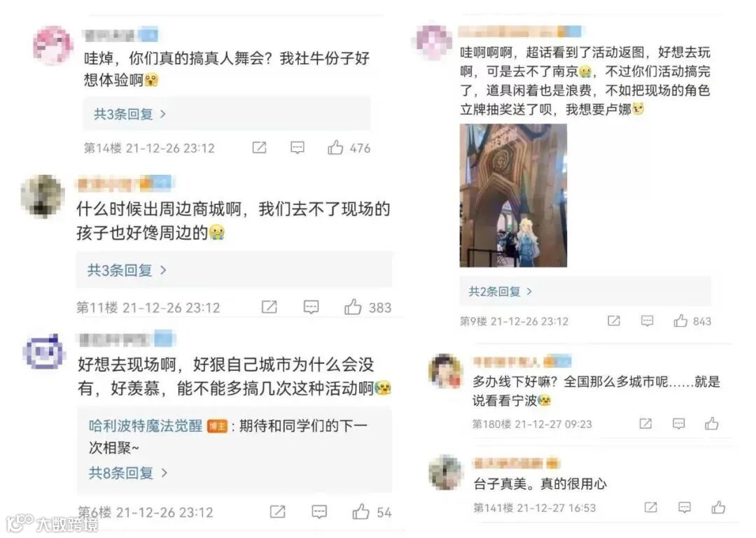The width and height of the screenshot is (756, 538).
Task: Open the attached event photo thumbnail
Action: (513, 195)
